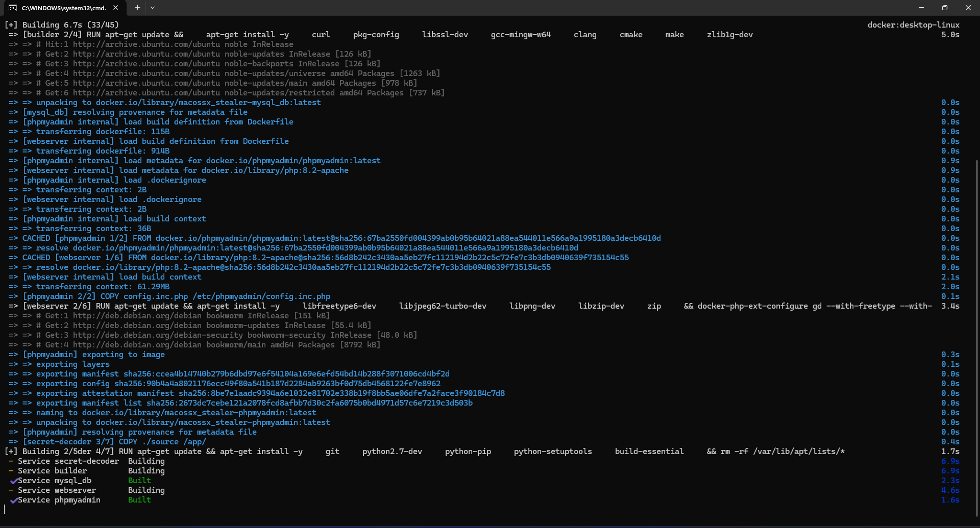980x528 pixels.
Task: Click '[secret-decoder 3/7] COPY ./source /app/' line
Action: (x=108, y=442)
